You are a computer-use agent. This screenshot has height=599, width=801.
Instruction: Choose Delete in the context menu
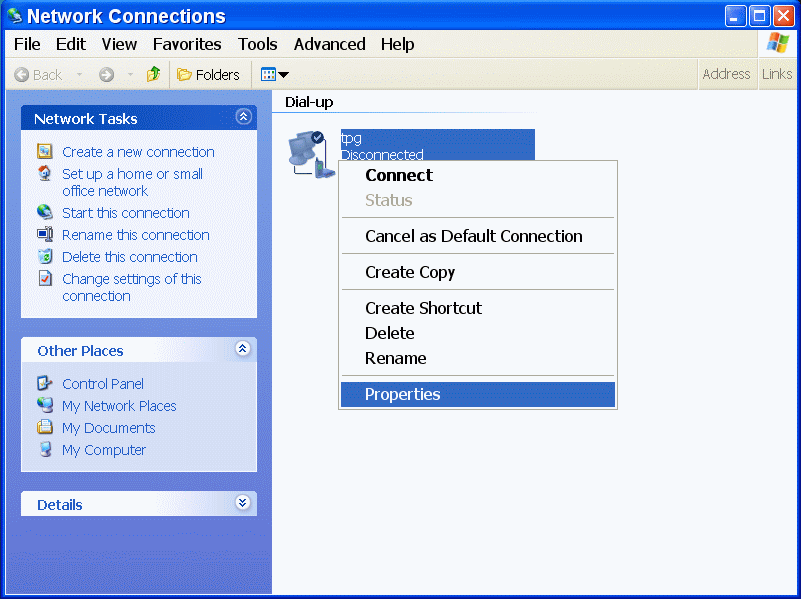click(478, 333)
